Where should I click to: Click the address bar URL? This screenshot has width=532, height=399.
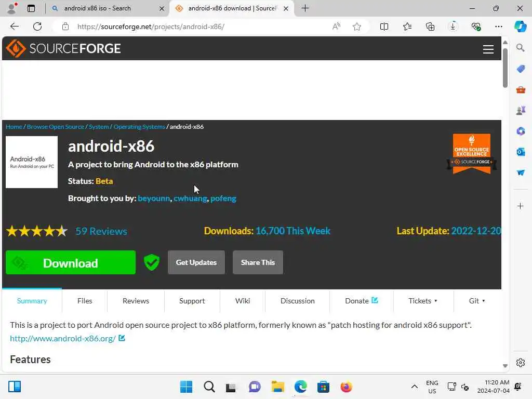(151, 26)
